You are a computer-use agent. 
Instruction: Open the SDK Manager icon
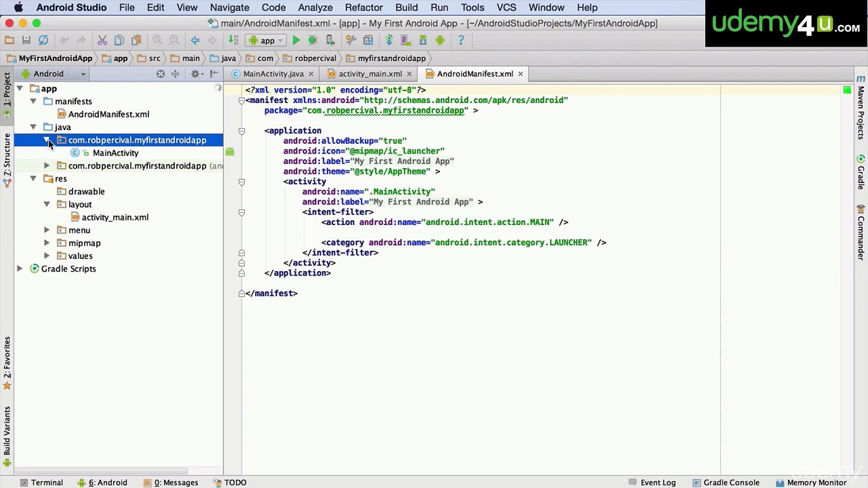pos(423,40)
